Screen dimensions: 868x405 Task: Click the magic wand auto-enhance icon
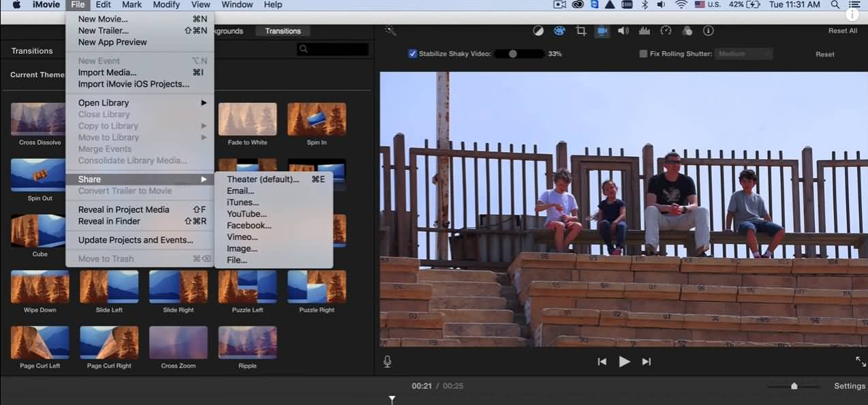click(x=390, y=31)
